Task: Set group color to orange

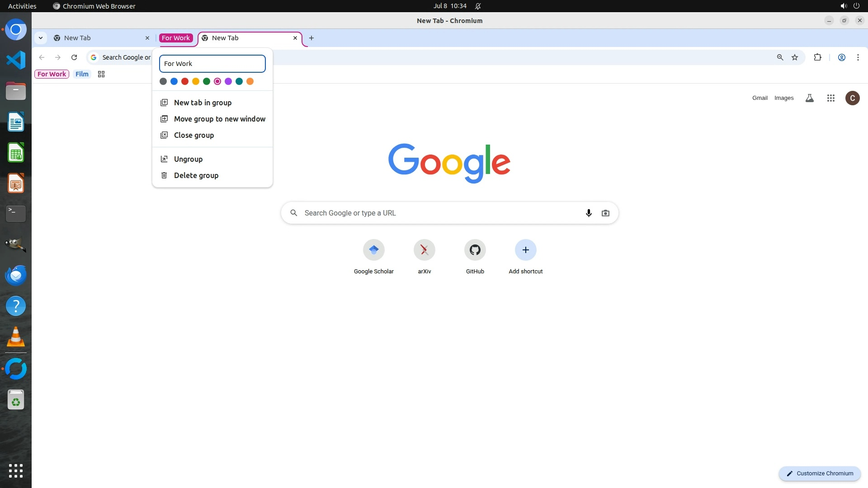Action: point(250,81)
